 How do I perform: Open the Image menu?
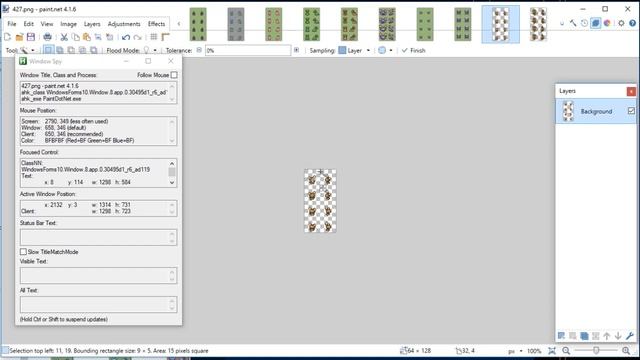point(69,24)
